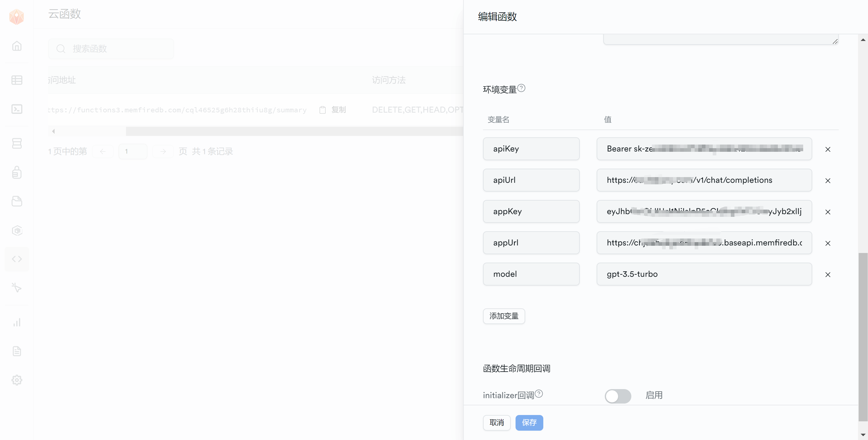The image size is (868, 440).
Task: Click the table horizontal scrollbar thumb
Action: pos(295,131)
